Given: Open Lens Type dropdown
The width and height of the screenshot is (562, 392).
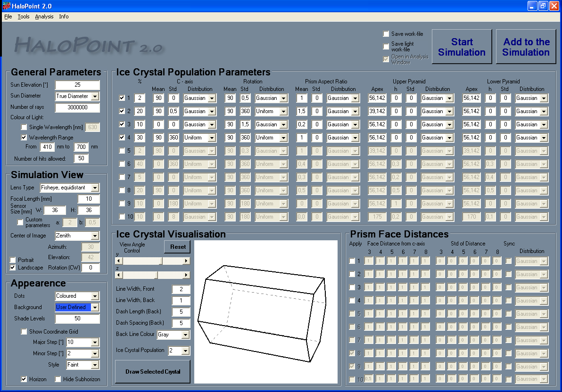Looking at the screenshot, I should tap(95, 188).
